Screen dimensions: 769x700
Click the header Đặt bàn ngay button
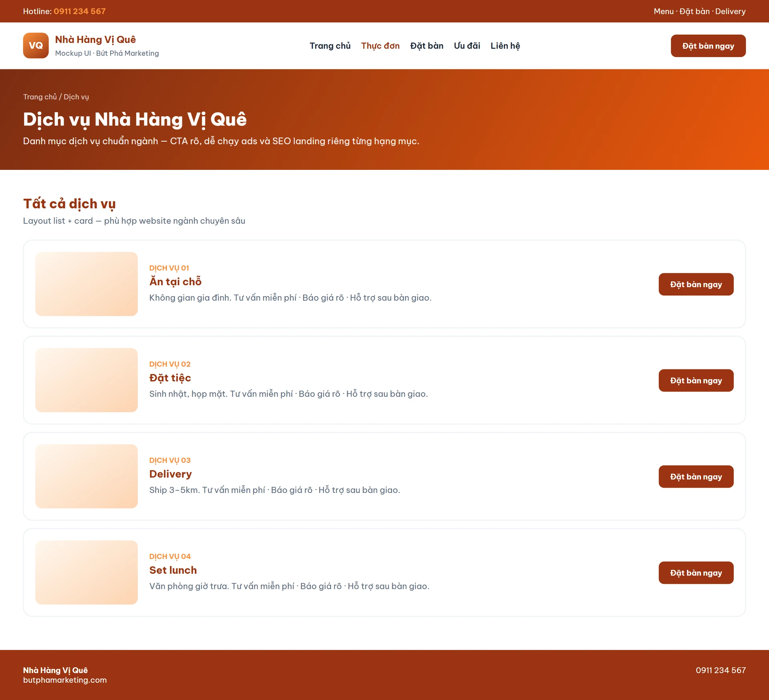[708, 46]
